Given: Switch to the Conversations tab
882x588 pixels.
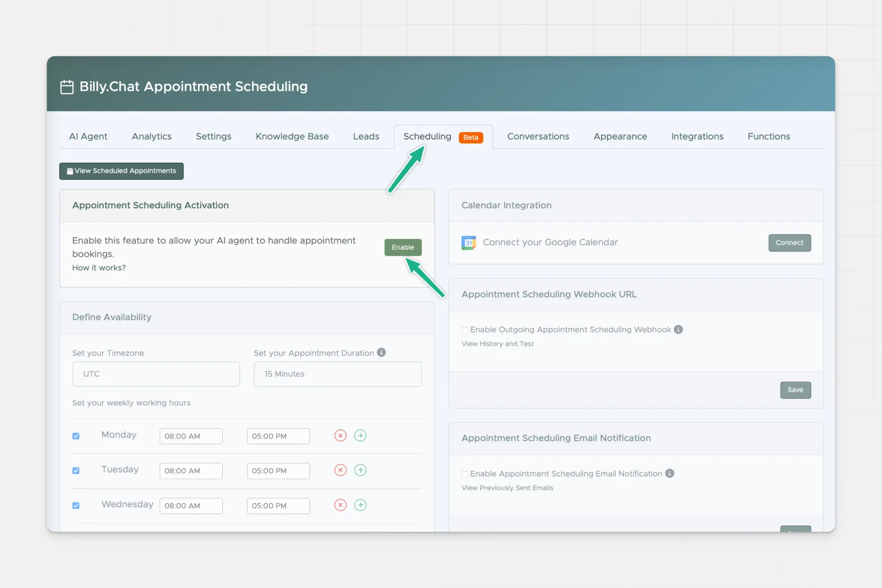Looking at the screenshot, I should [538, 137].
